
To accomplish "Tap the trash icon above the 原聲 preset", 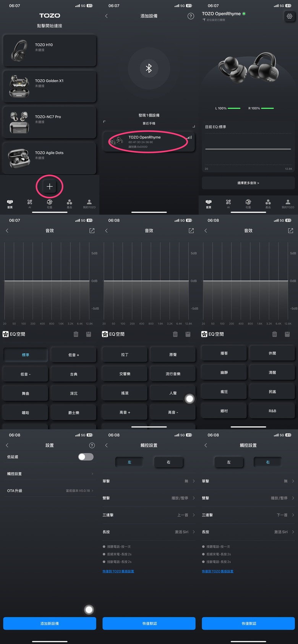I will [x=175, y=334].
